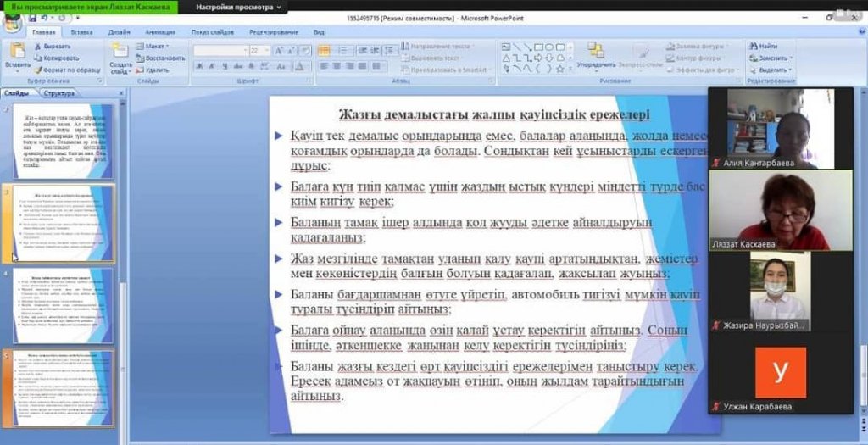
Task: Decrease list indent level
Action: point(363,50)
